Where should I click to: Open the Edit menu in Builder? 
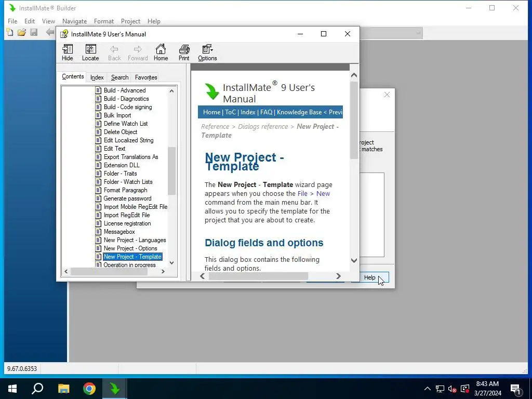tap(30, 21)
